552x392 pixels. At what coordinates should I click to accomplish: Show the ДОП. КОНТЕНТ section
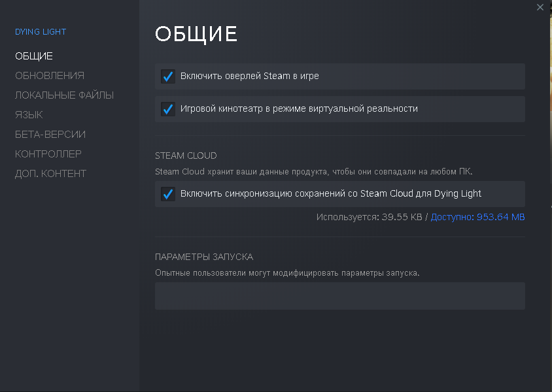point(50,174)
